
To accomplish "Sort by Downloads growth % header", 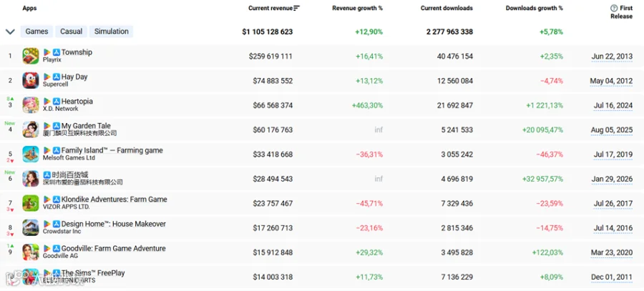I will 535,8.
